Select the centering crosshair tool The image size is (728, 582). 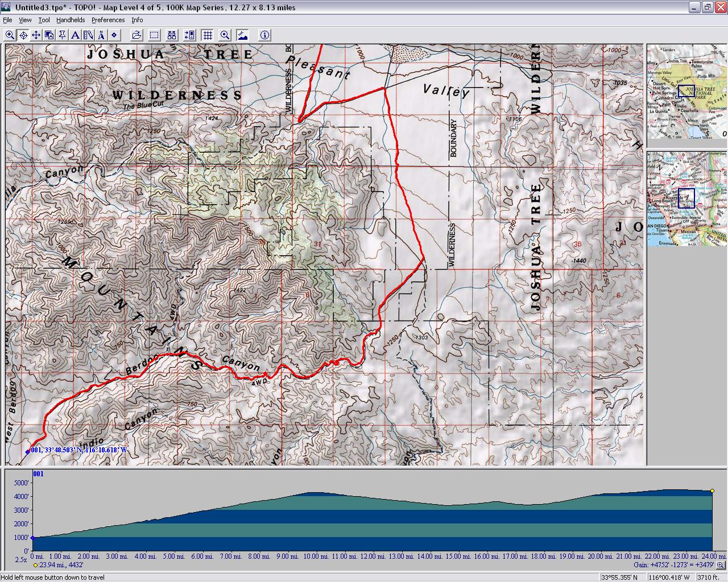coord(23,35)
